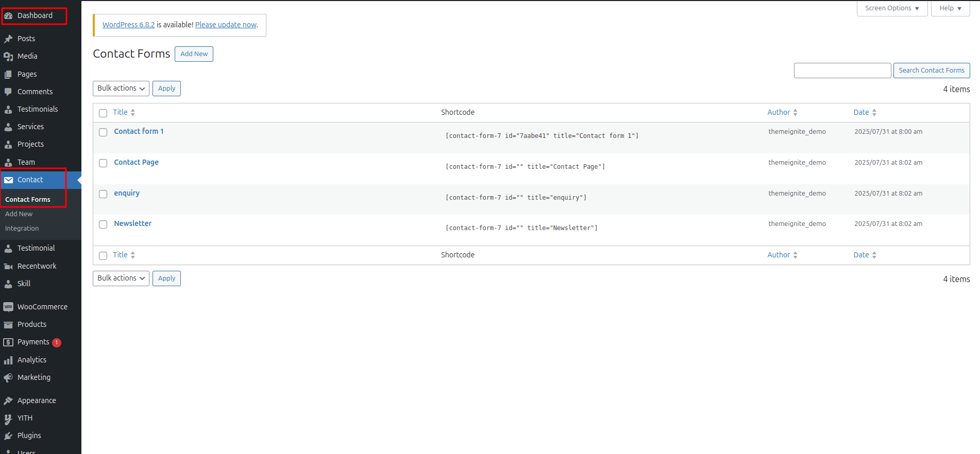Click the Media library icon
The height and width of the screenshot is (454, 980).
[8, 57]
